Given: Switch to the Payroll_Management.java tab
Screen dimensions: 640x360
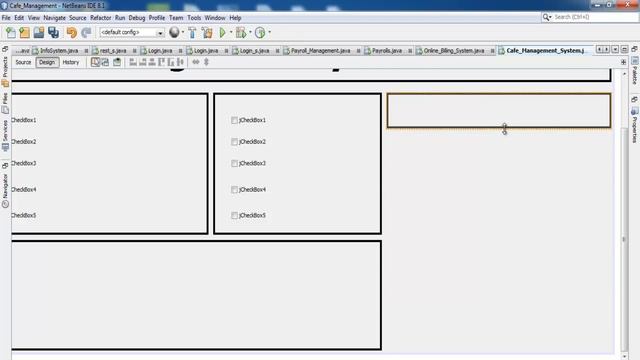Looking at the screenshot, I should pos(320,51).
